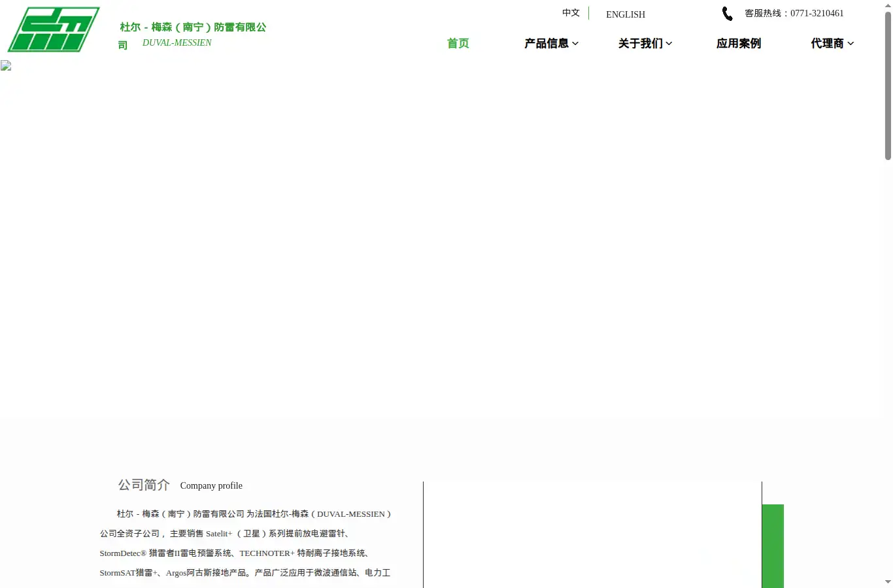Click the DUVAL-MESSIEN italic subtitle

tap(177, 42)
